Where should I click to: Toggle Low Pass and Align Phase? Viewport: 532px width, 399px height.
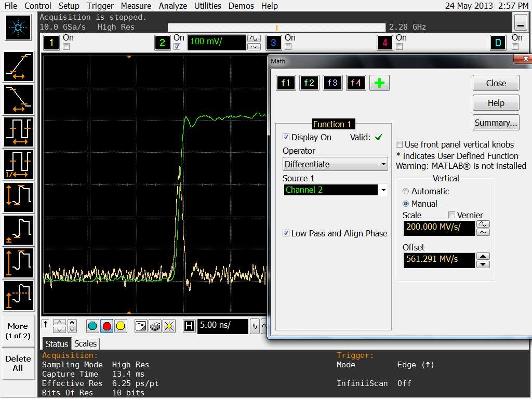(x=286, y=233)
